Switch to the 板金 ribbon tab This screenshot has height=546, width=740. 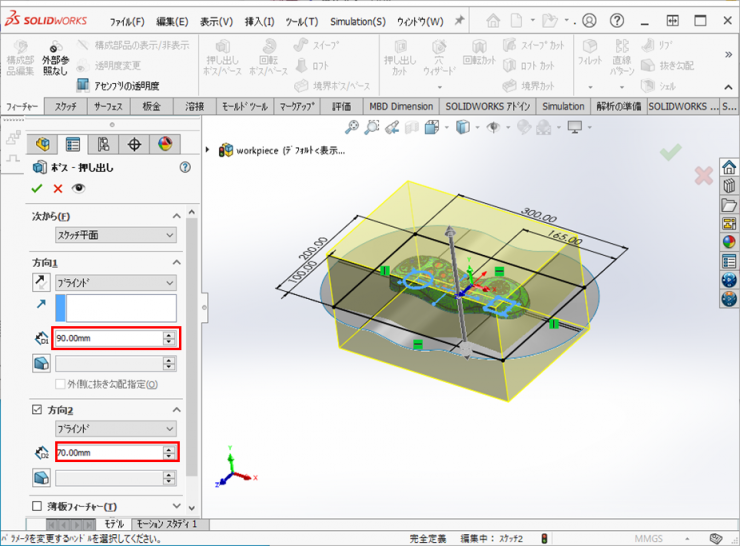pos(151,106)
